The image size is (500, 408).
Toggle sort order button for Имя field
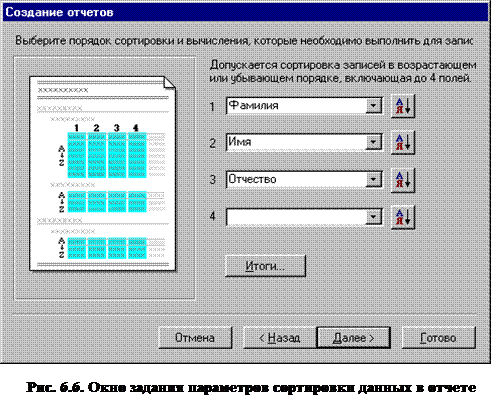click(403, 143)
